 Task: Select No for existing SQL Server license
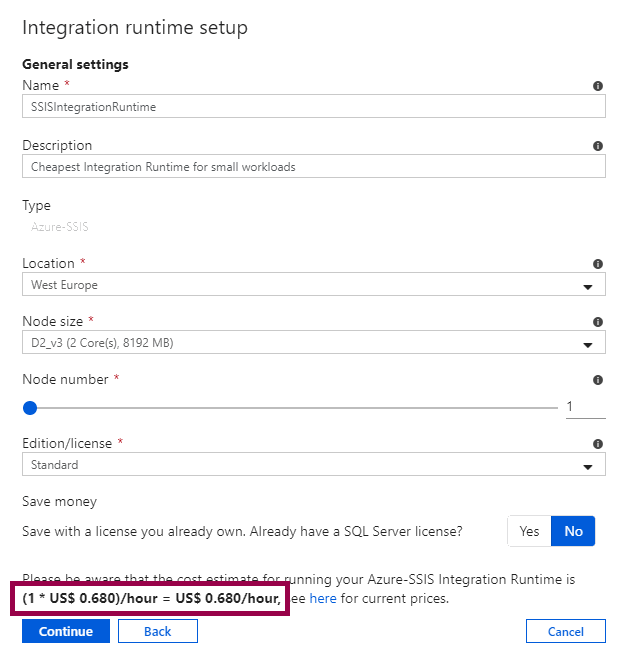pyautogui.click(x=573, y=531)
